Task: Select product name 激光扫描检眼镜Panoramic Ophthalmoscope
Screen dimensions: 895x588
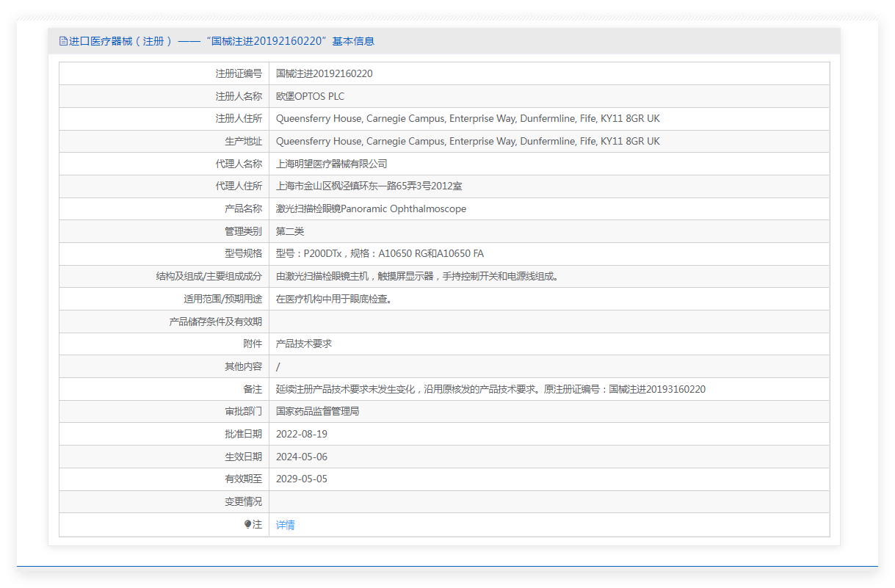Action: (x=371, y=208)
